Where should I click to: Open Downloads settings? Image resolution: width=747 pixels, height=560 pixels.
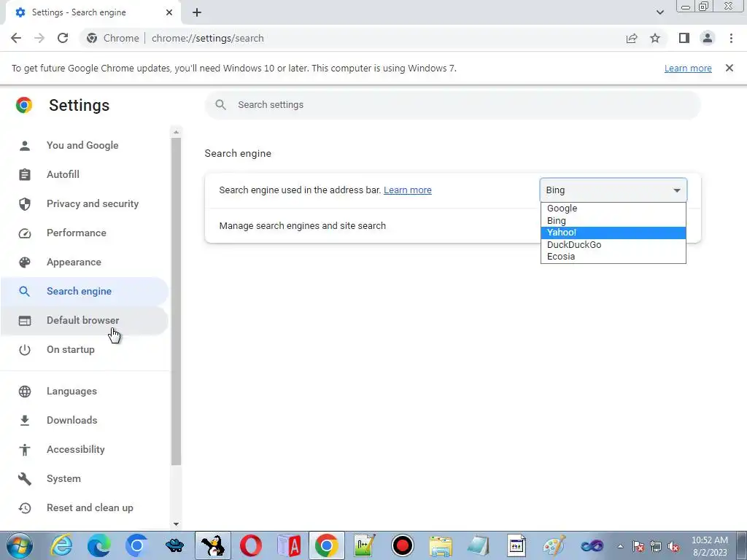point(85,420)
